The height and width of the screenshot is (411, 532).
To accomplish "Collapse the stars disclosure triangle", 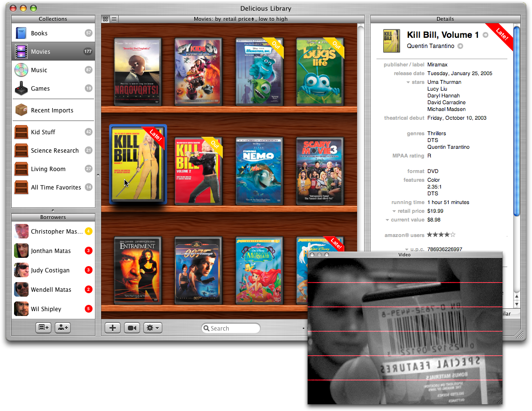I will [x=408, y=82].
